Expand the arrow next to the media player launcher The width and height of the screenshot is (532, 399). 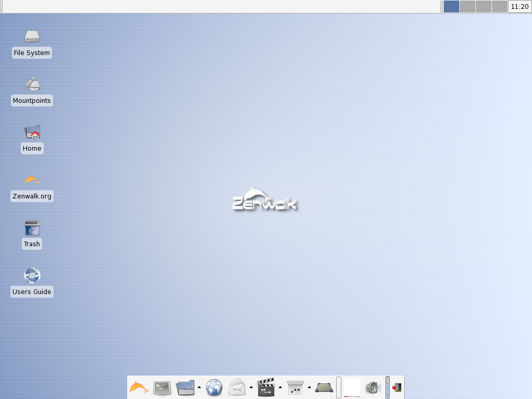[280, 387]
